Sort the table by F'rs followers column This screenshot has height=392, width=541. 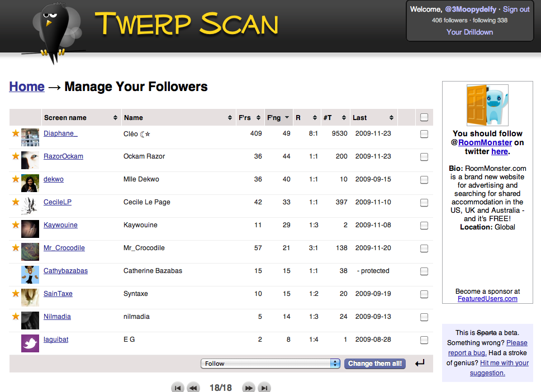250,118
